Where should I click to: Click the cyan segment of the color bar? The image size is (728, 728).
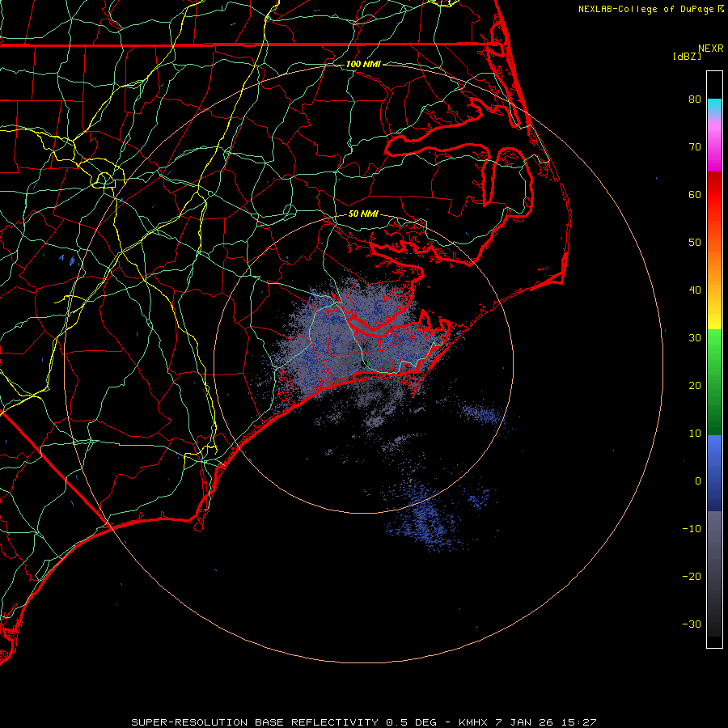[x=714, y=106]
